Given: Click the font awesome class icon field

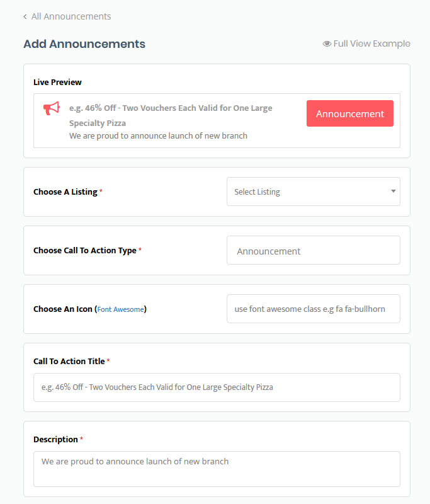Looking at the screenshot, I should 313,309.
